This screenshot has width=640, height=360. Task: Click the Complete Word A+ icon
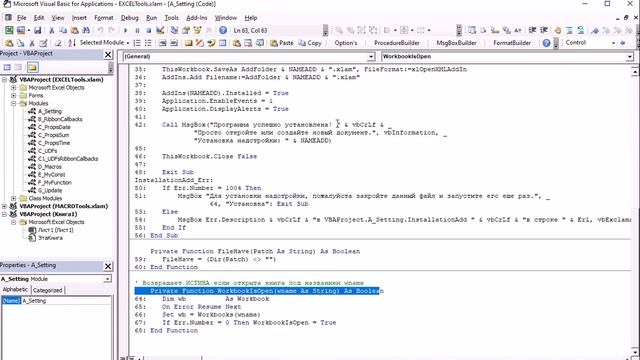518,30
